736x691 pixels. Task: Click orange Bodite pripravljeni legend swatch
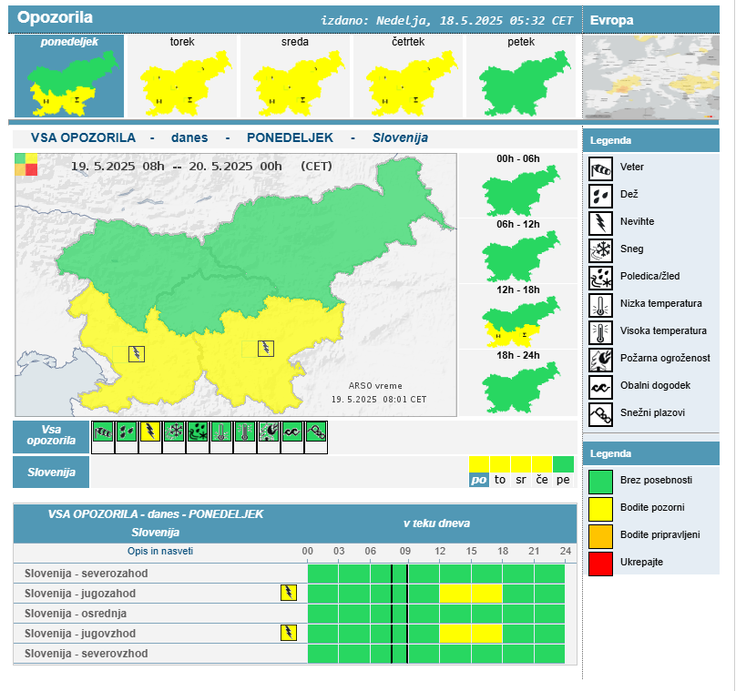coord(600,537)
